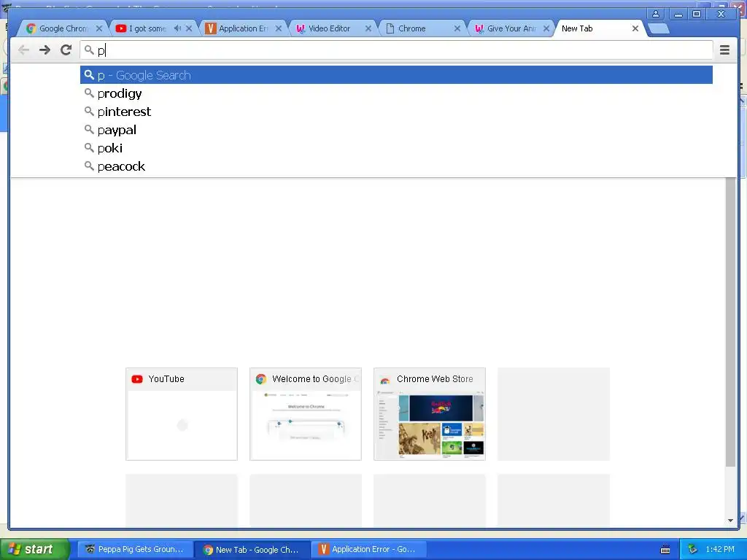Choose the 'peacock' suggestion
Image resolution: width=747 pixels, height=560 pixels.
[396, 166]
